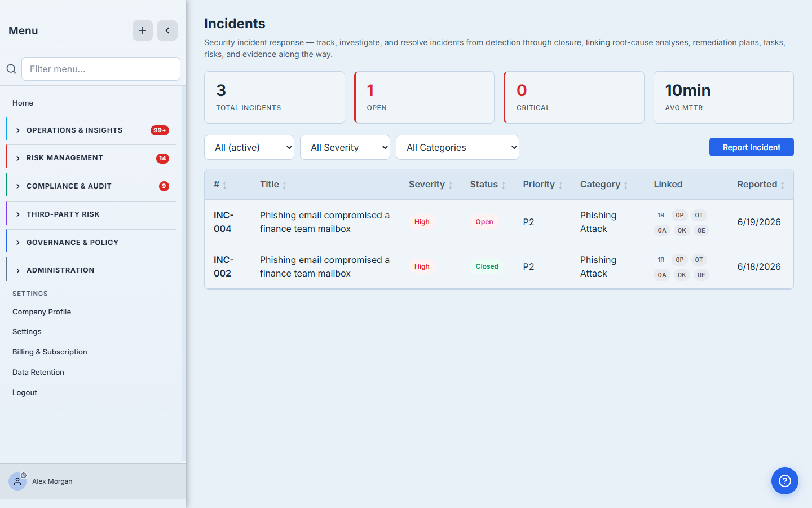Click the Title column sort icon

point(284,185)
